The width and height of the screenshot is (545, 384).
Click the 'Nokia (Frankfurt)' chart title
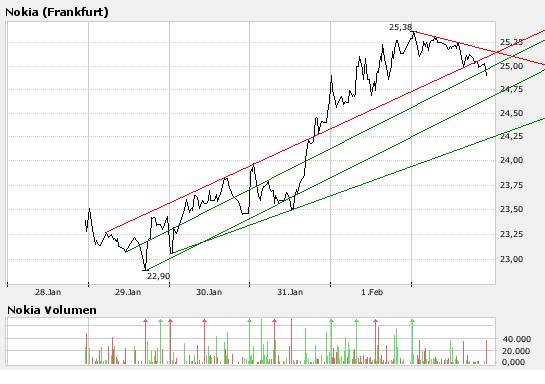click(57, 12)
